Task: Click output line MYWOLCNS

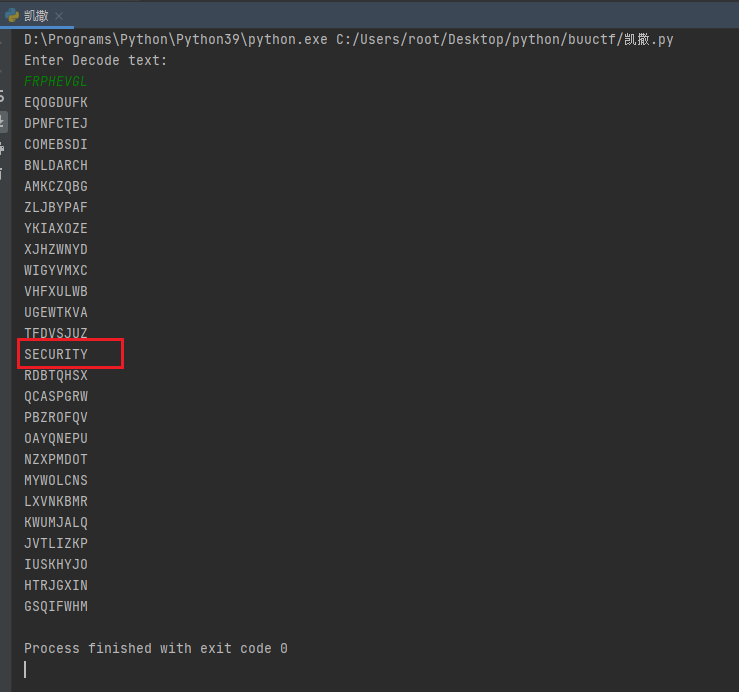Action: pyautogui.click(x=56, y=480)
